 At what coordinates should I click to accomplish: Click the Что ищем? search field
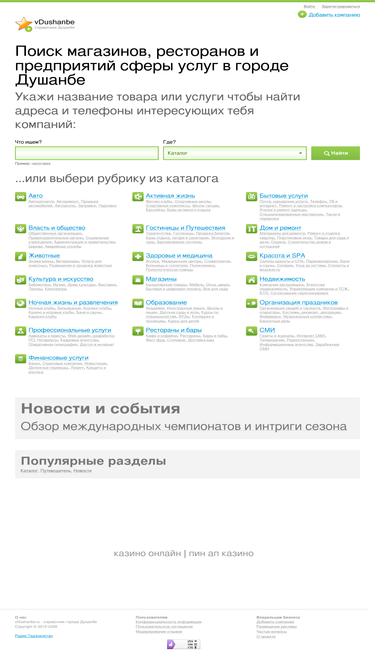tap(87, 153)
